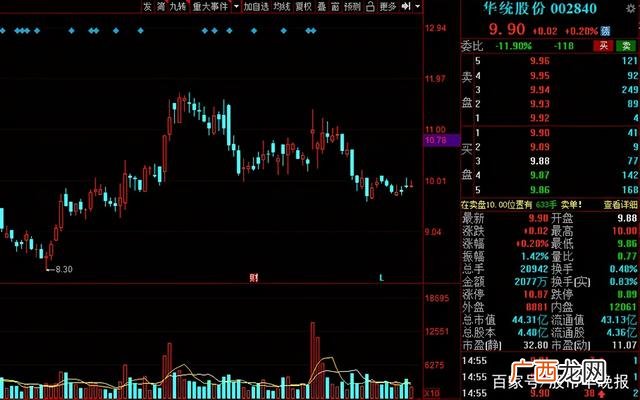640x400 pixels.
Task: Expand the last dropdown arrow after 更多
Action: [x=417, y=7]
